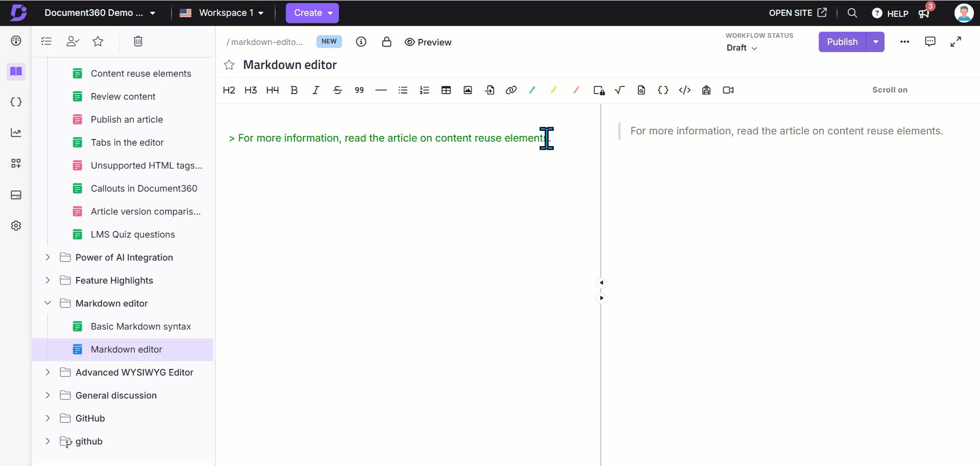Click the Strikethrough formatting icon
This screenshot has width=980, height=466.
(337, 90)
